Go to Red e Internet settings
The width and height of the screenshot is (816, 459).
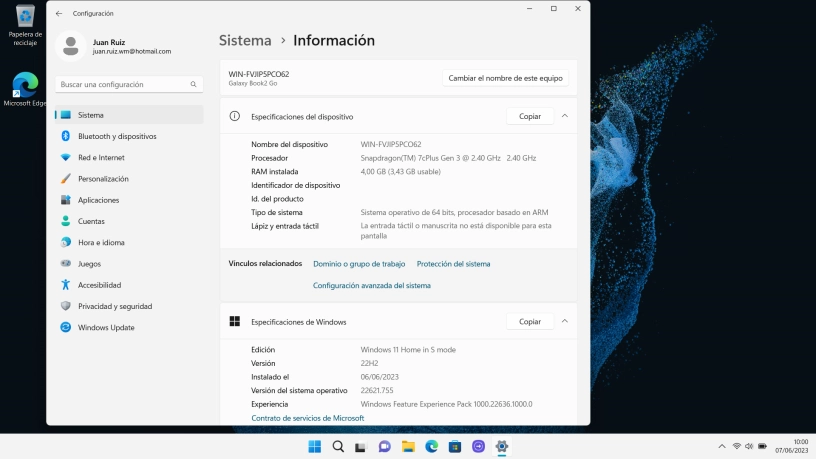(129, 158)
